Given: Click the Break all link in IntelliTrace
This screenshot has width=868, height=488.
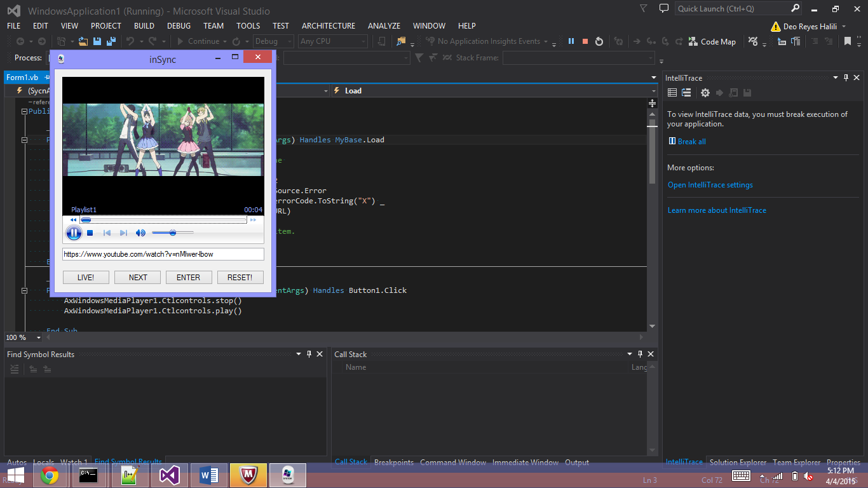Looking at the screenshot, I should coord(691,142).
